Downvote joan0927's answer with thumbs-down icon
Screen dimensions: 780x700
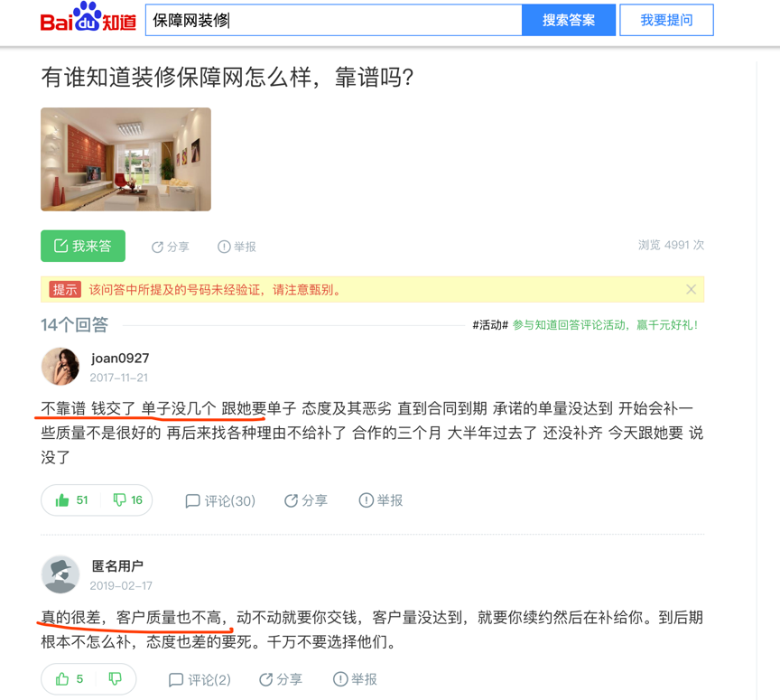tap(127, 499)
